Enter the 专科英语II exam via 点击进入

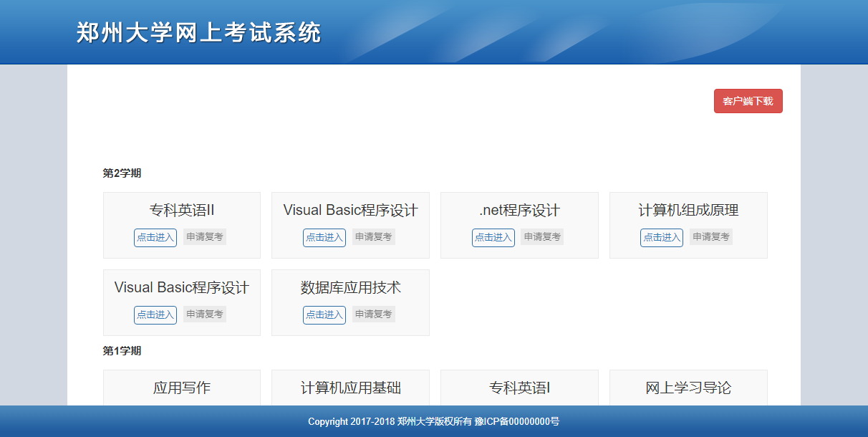(155, 237)
